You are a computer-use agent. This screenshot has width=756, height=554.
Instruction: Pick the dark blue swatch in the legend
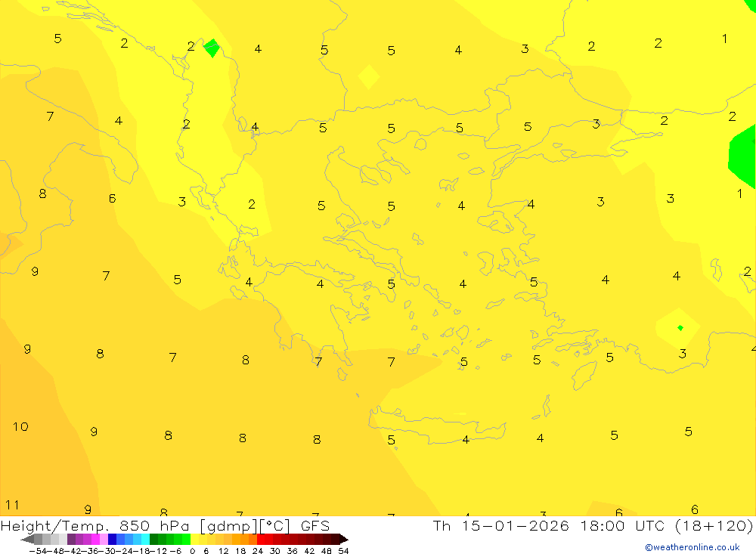113,540
